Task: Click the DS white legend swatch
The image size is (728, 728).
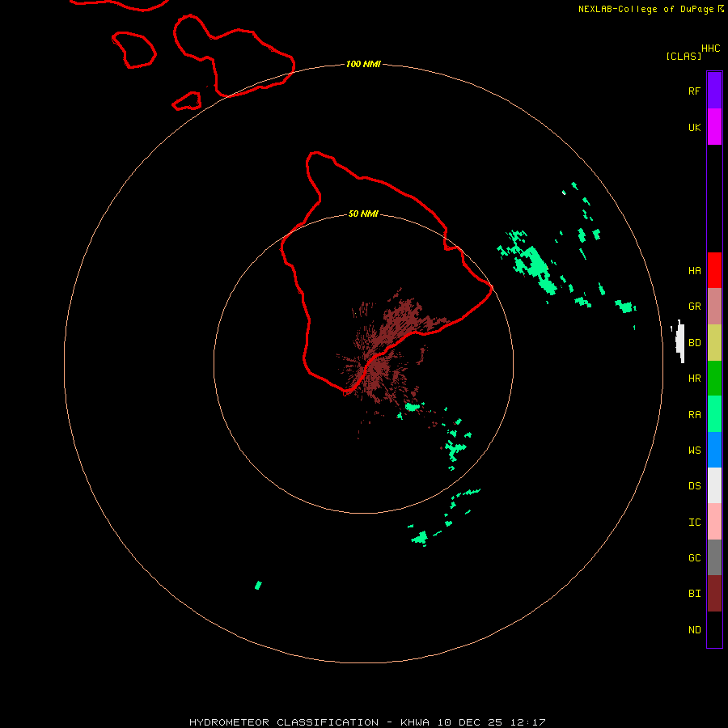Action: point(714,485)
